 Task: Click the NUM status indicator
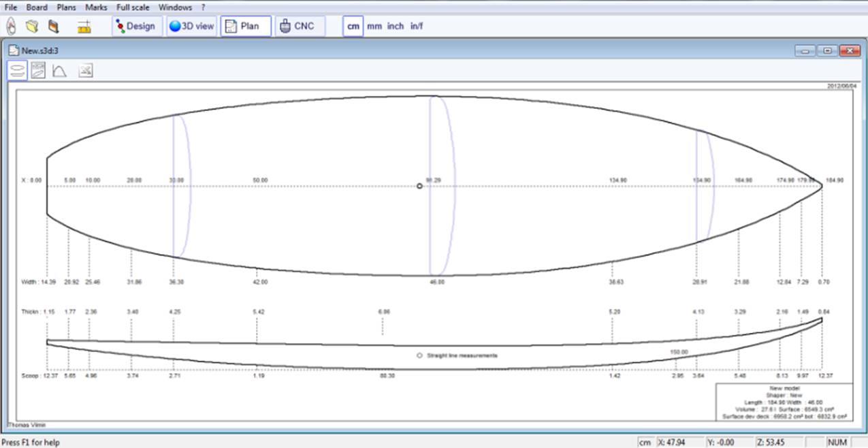pos(837,442)
